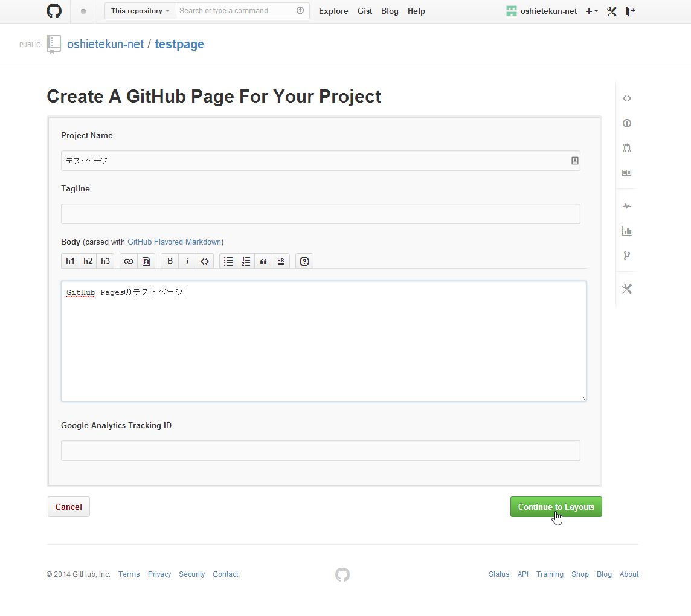691x616 pixels.
Task: Open the Status footer link
Action: (499, 574)
